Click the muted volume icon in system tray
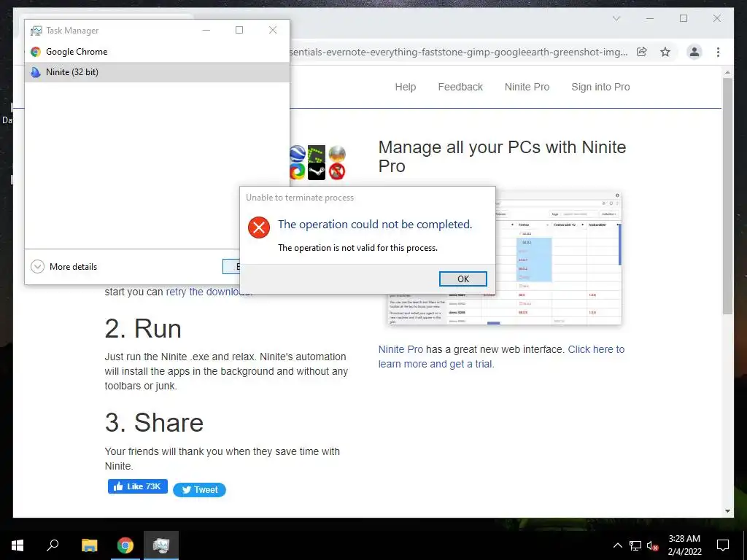 click(652, 545)
